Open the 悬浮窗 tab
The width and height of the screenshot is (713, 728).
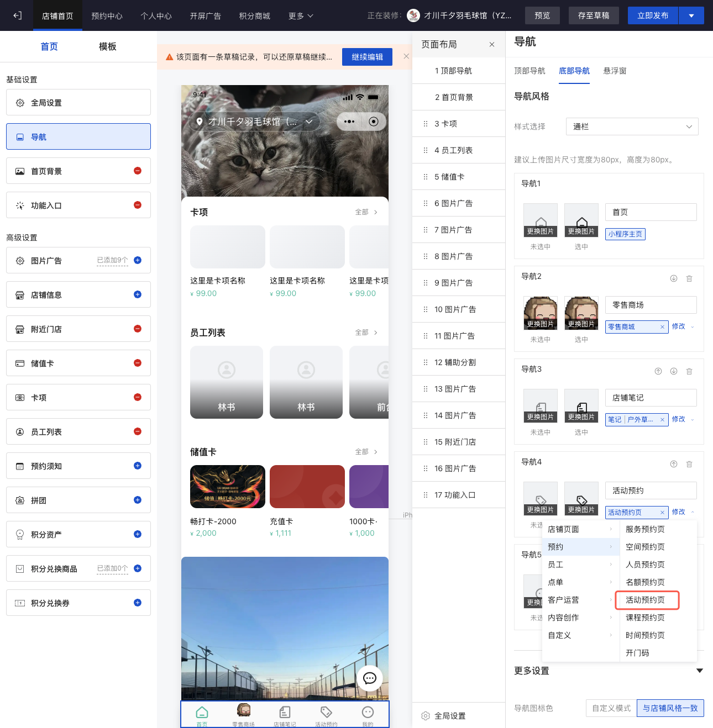coord(615,71)
